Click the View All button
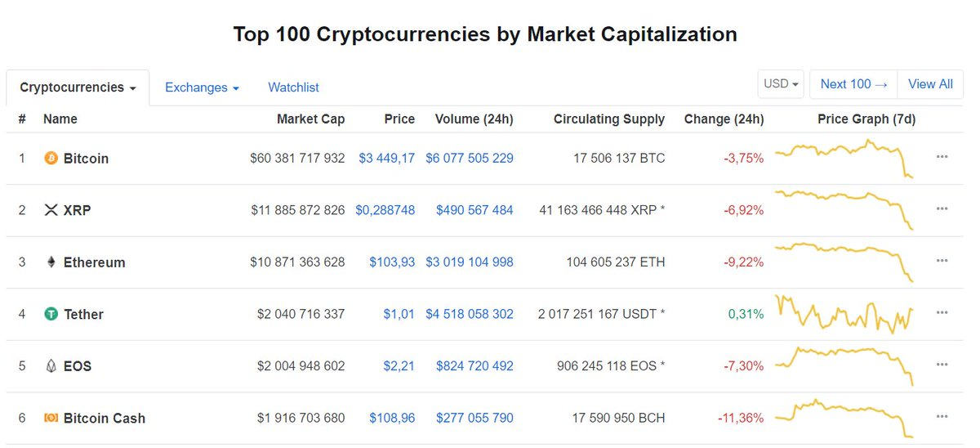The height and width of the screenshot is (448, 980). [930, 84]
